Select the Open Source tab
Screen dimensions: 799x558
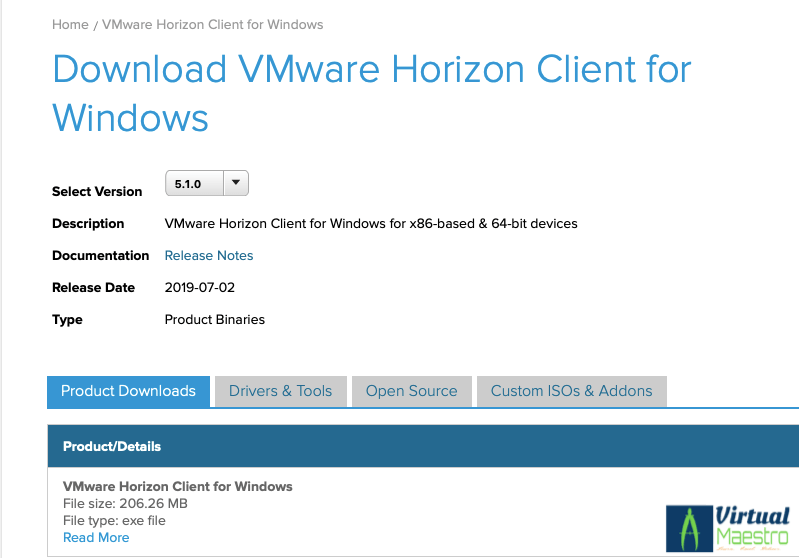tap(411, 391)
